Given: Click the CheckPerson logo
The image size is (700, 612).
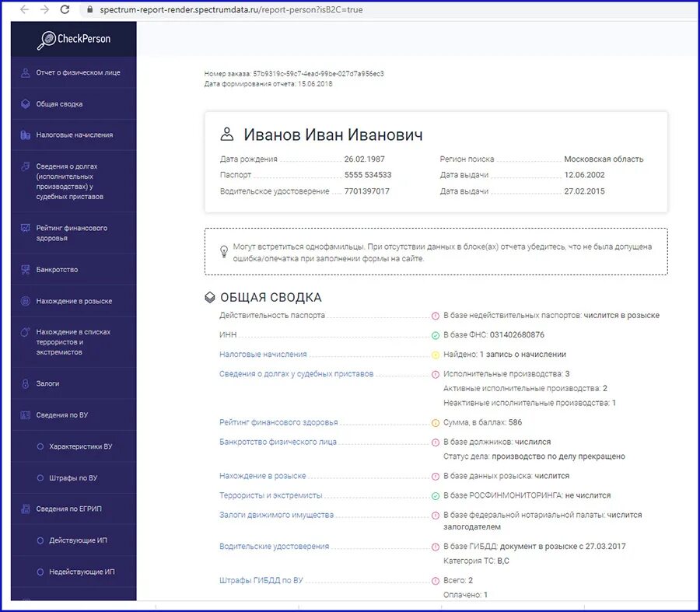Looking at the screenshot, I should (x=74, y=40).
